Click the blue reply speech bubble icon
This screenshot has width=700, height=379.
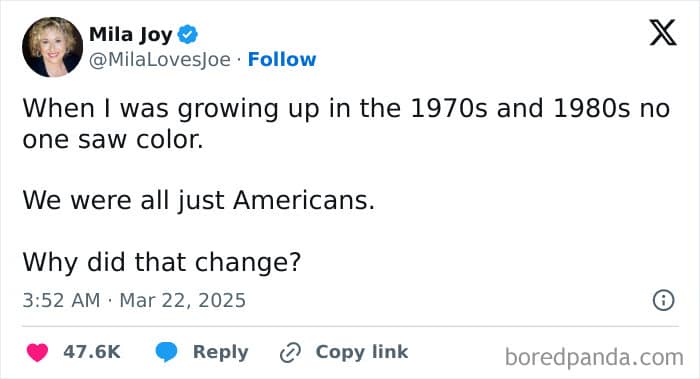[166, 352]
